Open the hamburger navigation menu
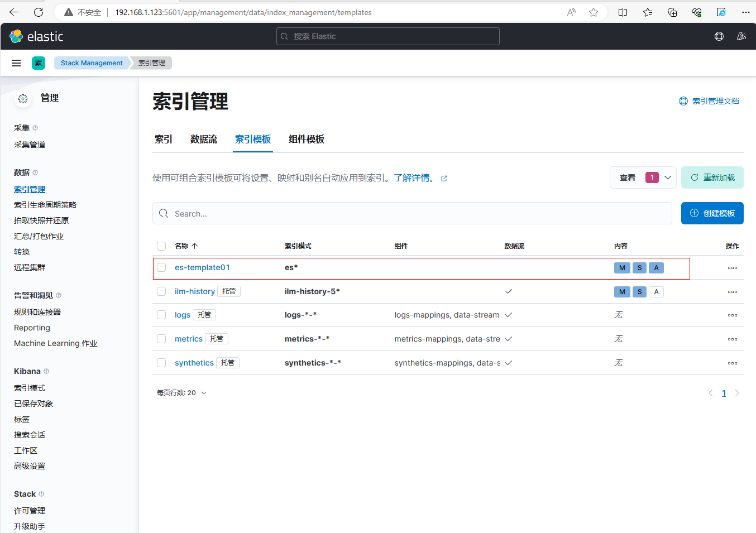This screenshot has height=533, width=756. (16, 63)
